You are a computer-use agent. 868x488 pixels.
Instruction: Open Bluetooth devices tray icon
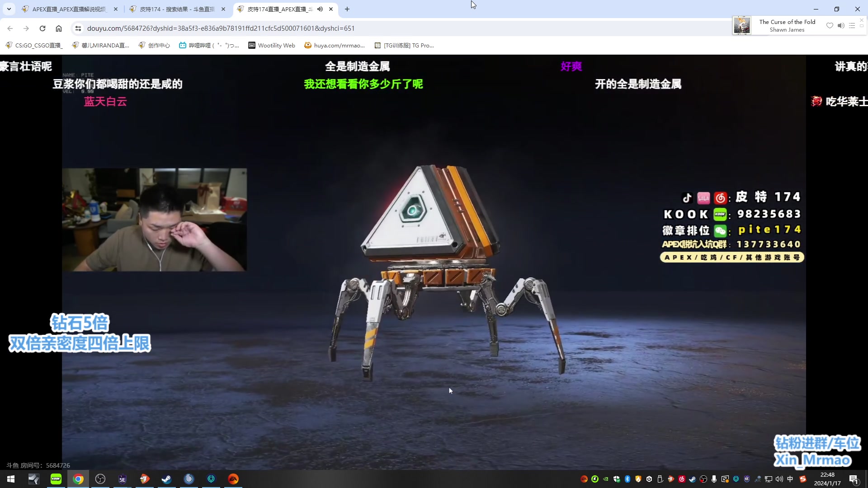(627, 479)
